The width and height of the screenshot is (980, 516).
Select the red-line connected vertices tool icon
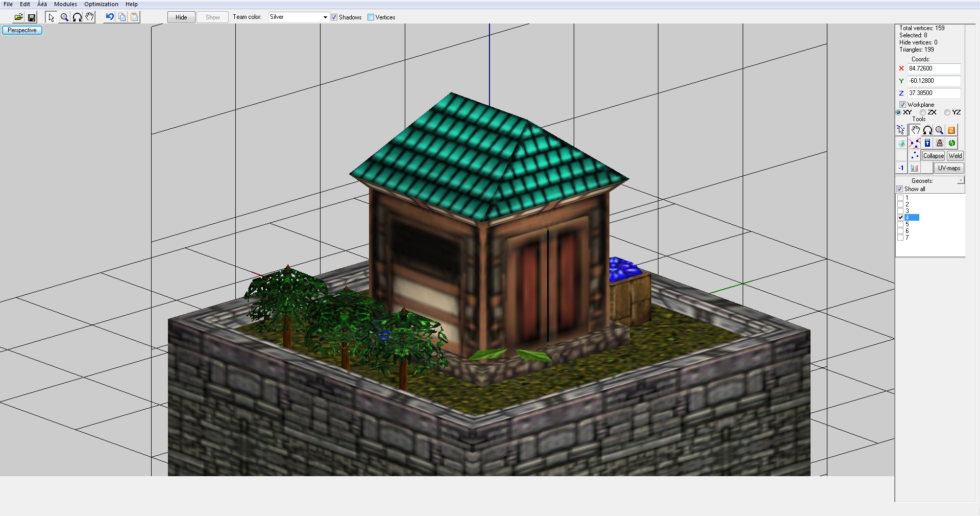tap(915, 144)
